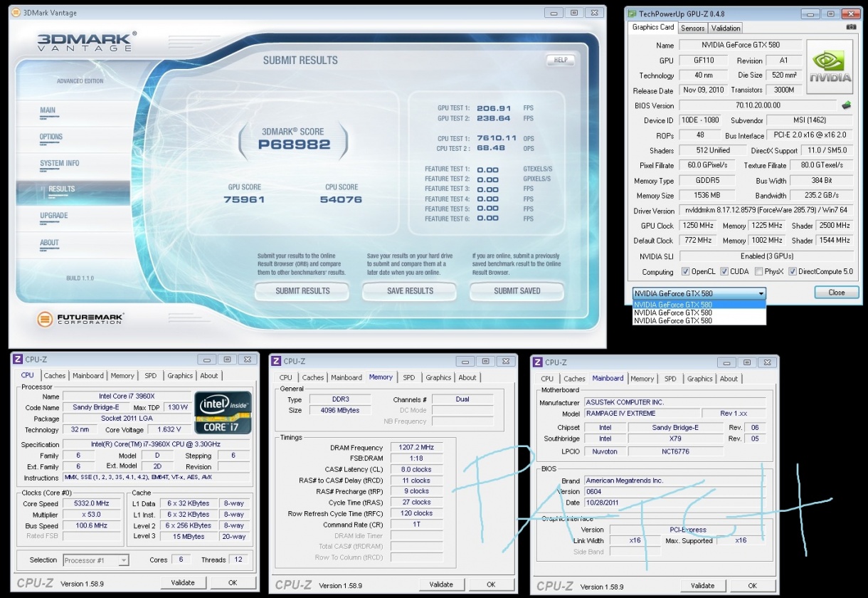Click the Intel Core i7 logo badge
Viewport: 868px width, 598px height.
tap(223, 412)
